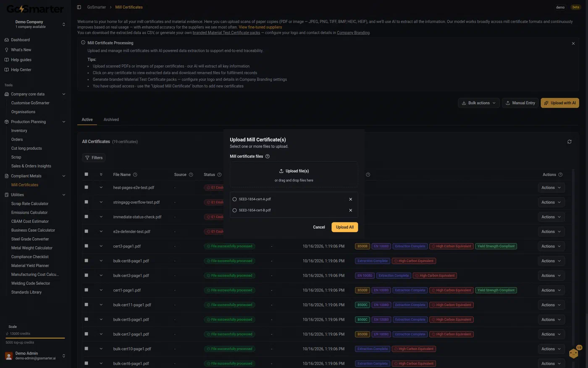Expand the stringagg-overflow-test.pdf row
The width and height of the screenshot is (588, 368).
[x=101, y=202]
